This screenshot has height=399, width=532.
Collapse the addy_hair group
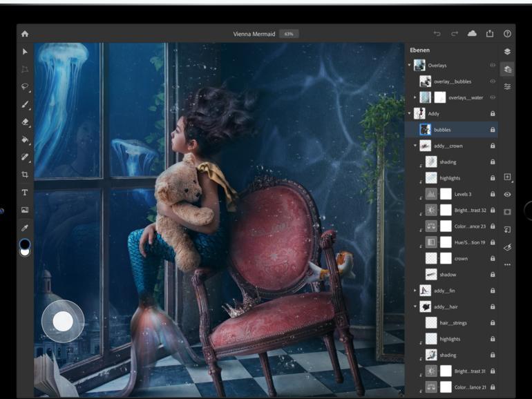pyautogui.click(x=415, y=306)
